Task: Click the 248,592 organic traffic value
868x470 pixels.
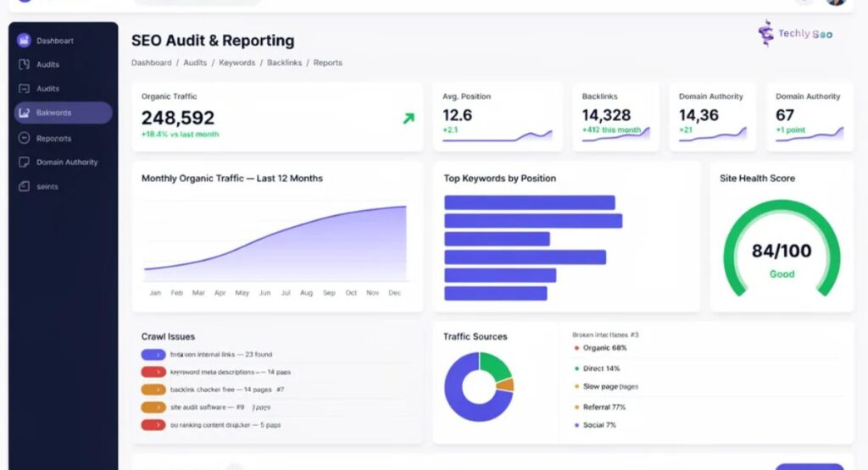Action: tap(178, 118)
